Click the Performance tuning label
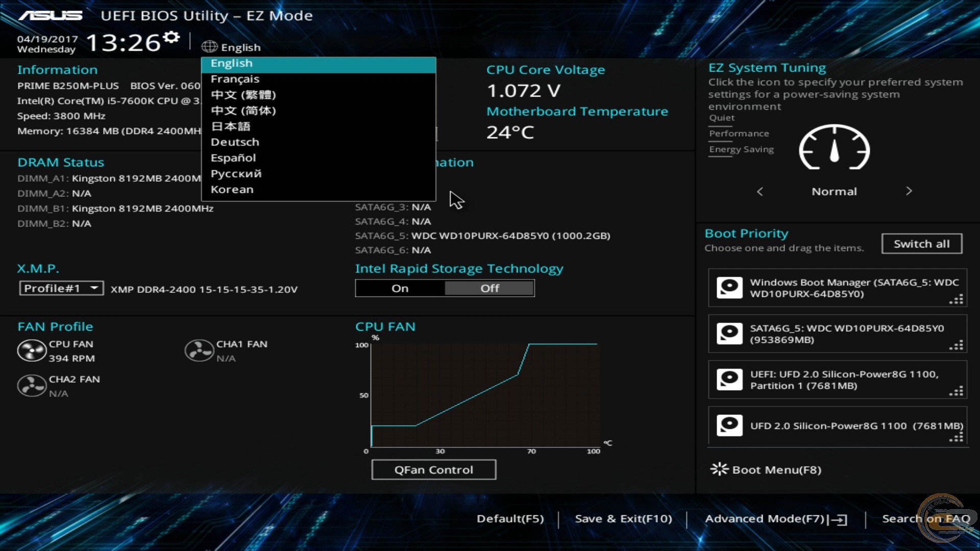 739,134
